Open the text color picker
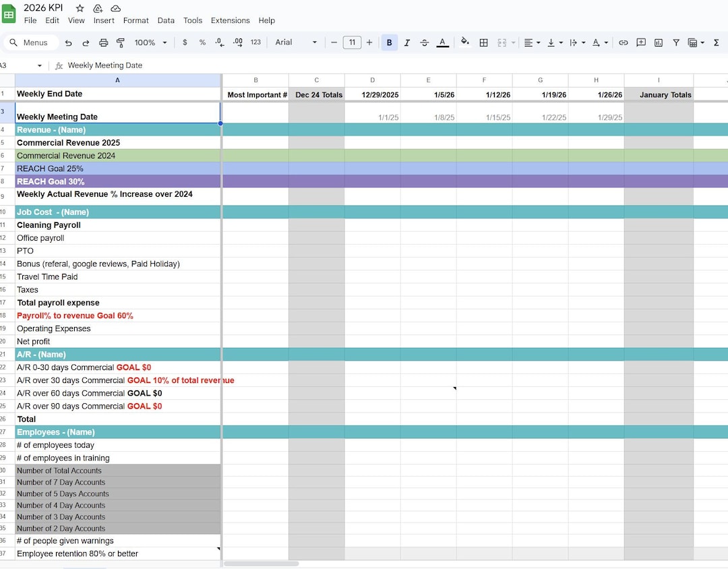 [442, 42]
